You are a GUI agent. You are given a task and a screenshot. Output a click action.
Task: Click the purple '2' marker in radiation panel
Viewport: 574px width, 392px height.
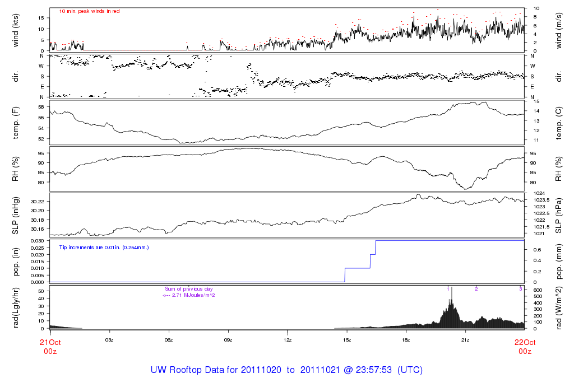point(476,290)
